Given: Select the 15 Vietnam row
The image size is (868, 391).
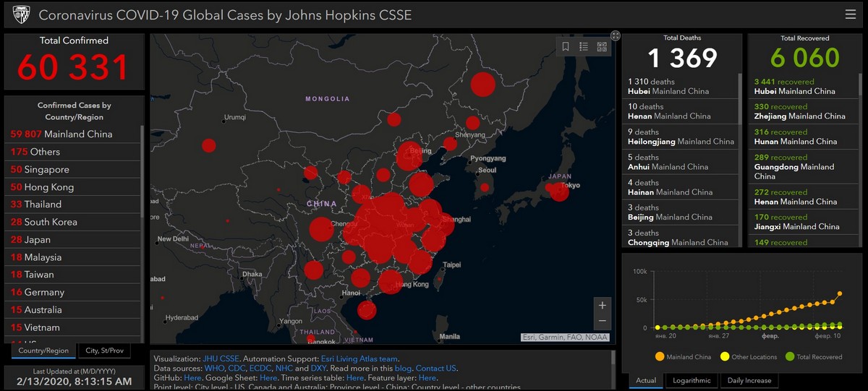Looking at the screenshot, I should coord(72,327).
